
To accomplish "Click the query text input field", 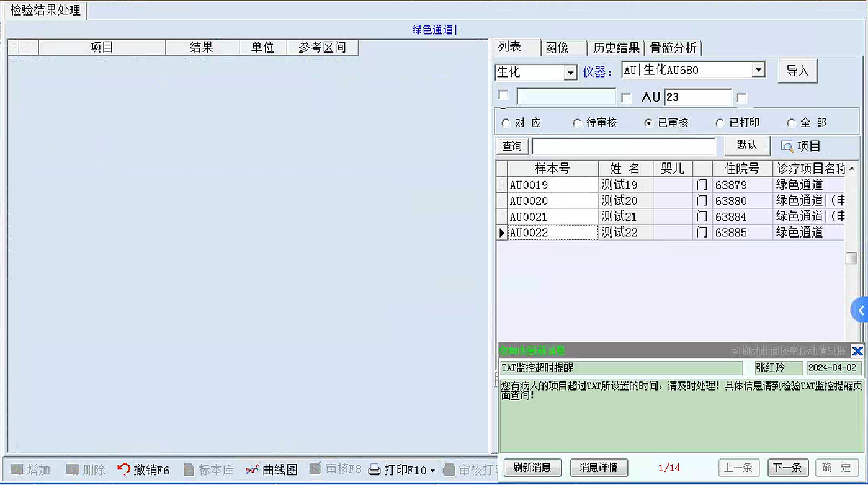I will [624, 146].
